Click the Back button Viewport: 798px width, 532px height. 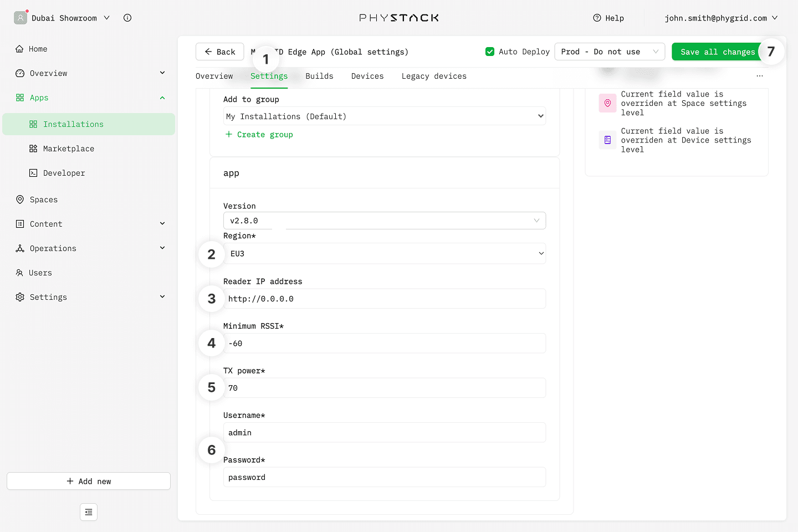point(219,52)
